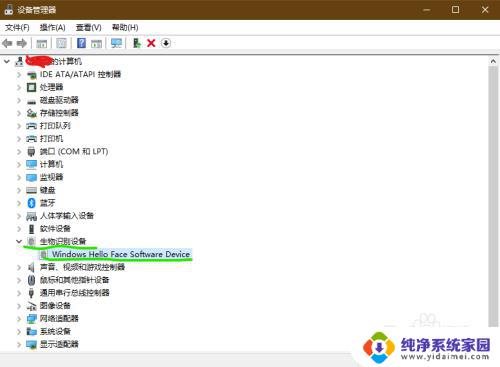The height and width of the screenshot is (367, 500).
Task: Click the circled down-arrow disable device icon
Action: (166, 43)
